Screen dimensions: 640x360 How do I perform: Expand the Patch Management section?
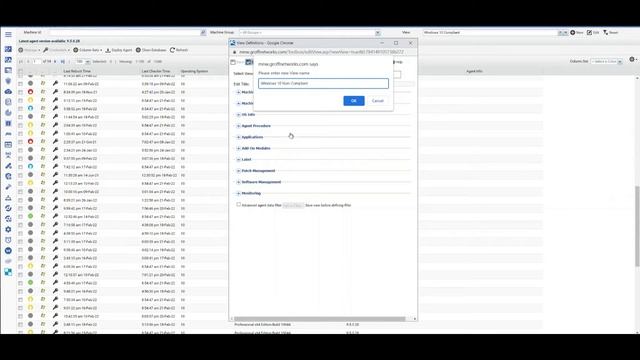[x=238, y=171]
